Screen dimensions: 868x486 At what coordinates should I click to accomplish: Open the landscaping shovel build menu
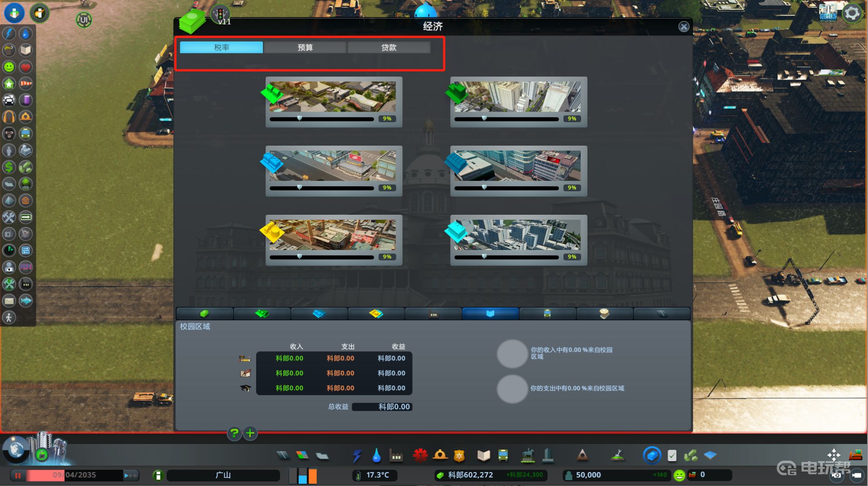pos(617,455)
